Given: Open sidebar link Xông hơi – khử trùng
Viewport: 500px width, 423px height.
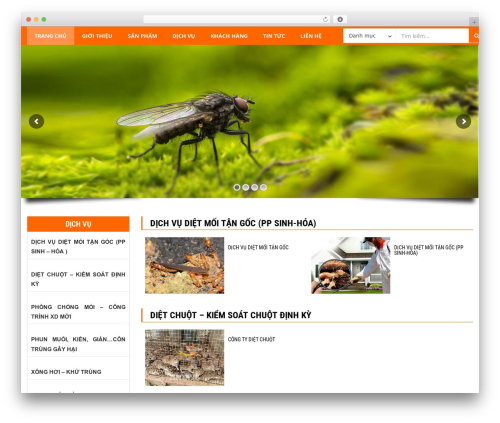Looking at the screenshot, I should point(66,372).
